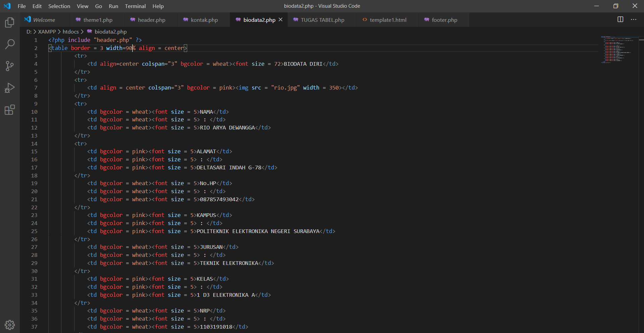Click the text BIODATA DIRI on line 4
Screen dimensions: 644x333
tap(303, 64)
